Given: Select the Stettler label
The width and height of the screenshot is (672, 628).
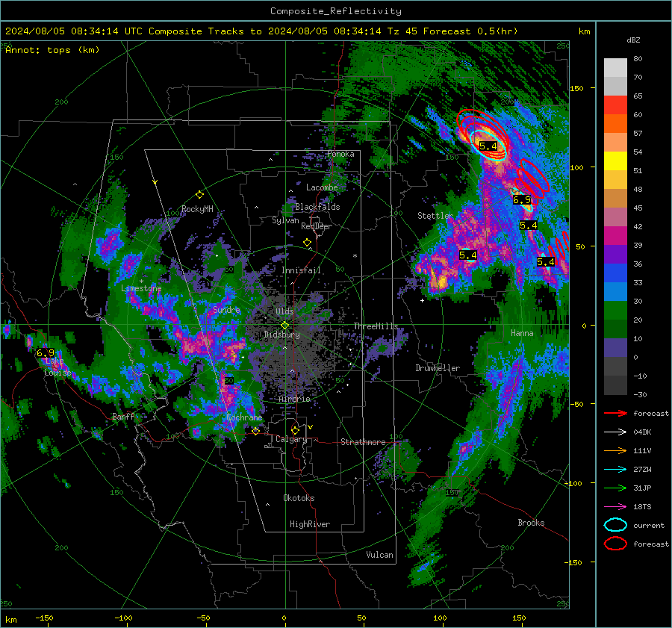Looking at the screenshot, I should pyautogui.click(x=435, y=216).
